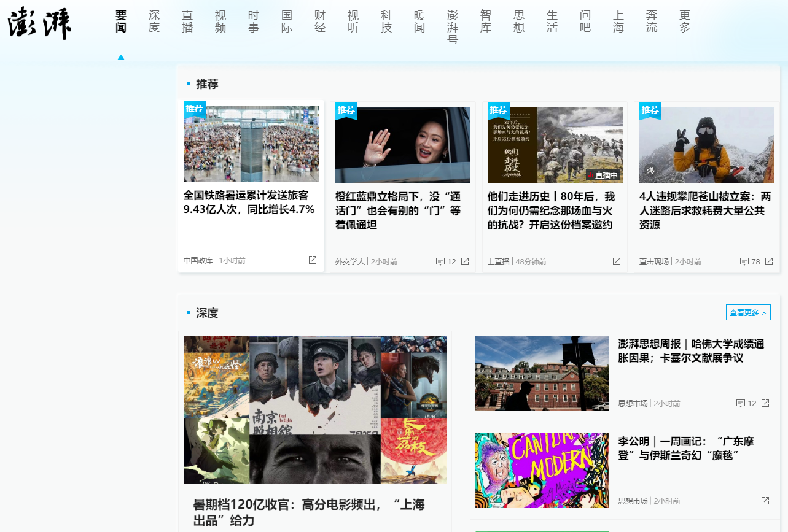Open headline 暑期档120亿收官 article

point(309,512)
